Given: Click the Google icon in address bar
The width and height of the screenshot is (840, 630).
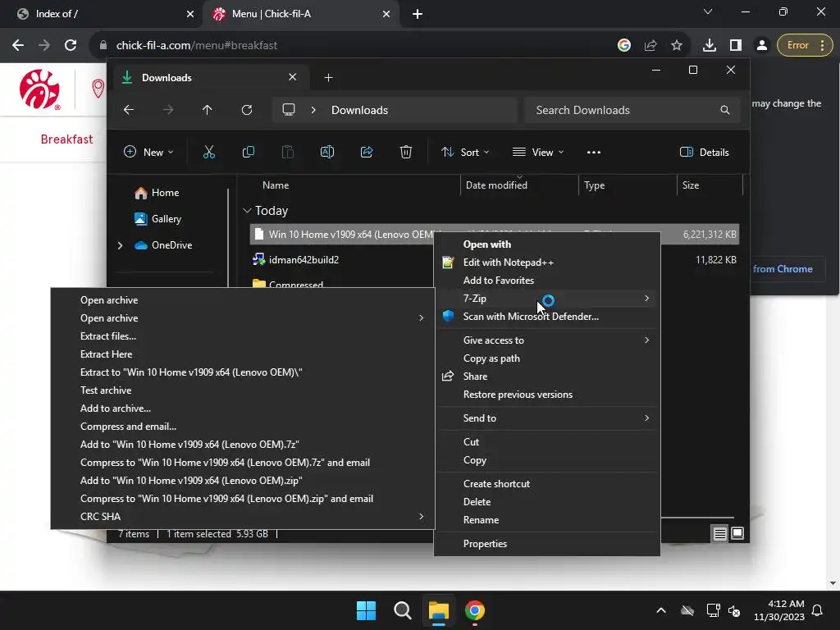Looking at the screenshot, I should point(624,45).
